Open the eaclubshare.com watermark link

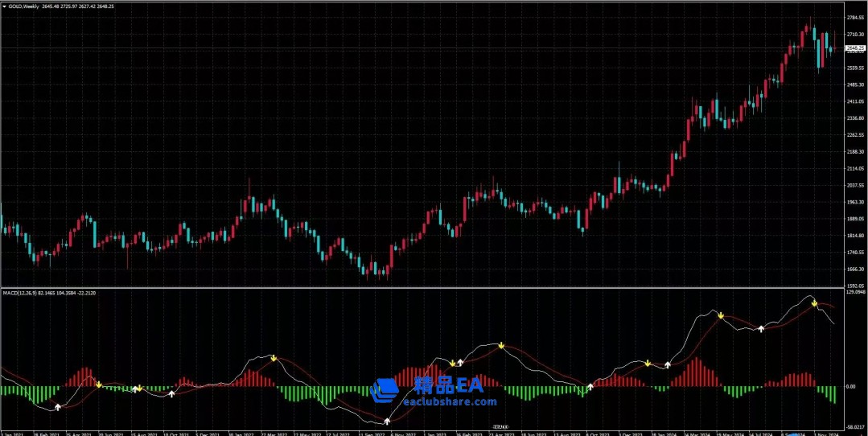click(x=443, y=401)
